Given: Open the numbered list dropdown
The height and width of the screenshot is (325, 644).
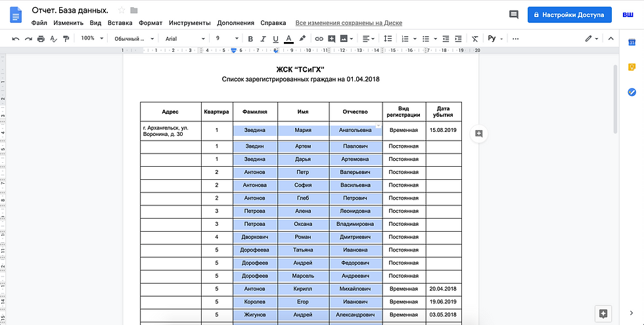Looking at the screenshot, I should (409, 39).
